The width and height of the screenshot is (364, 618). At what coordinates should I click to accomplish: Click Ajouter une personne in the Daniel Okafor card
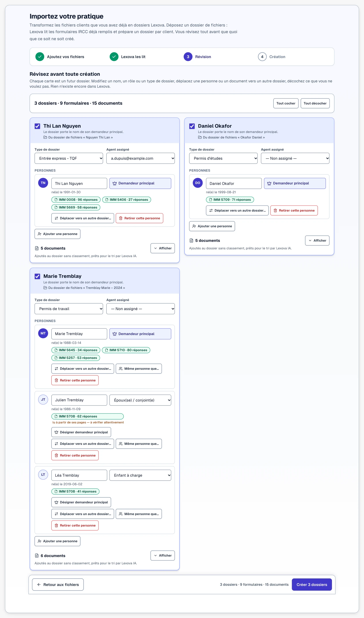click(x=212, y=226)
